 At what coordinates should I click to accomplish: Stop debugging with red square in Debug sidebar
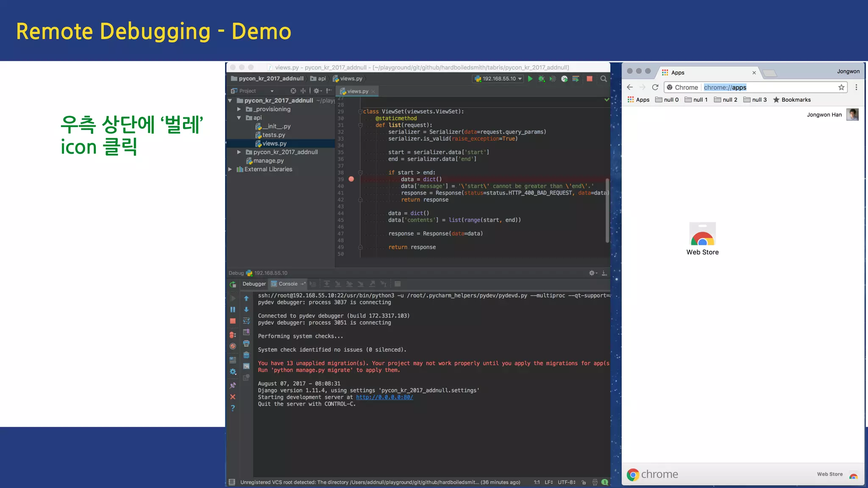[233, 321]
